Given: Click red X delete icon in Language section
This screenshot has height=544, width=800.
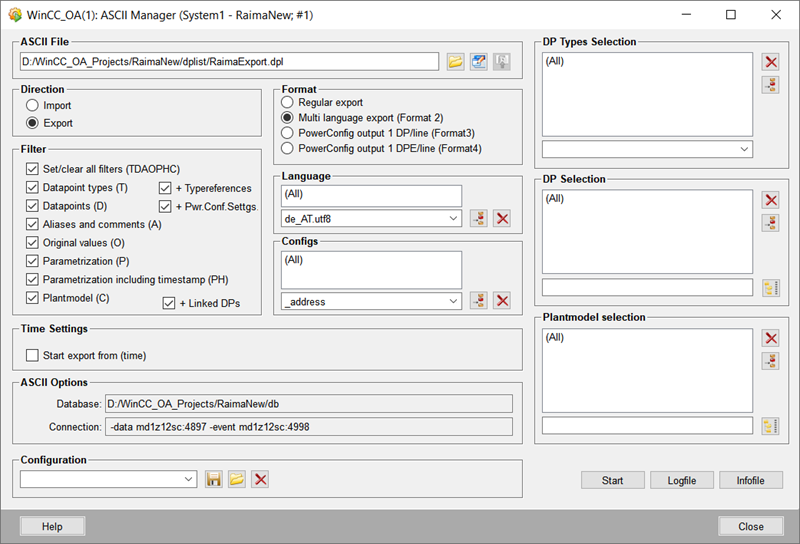Looking at the screenshot, I should pyautogui.click(x=502, y=218).
